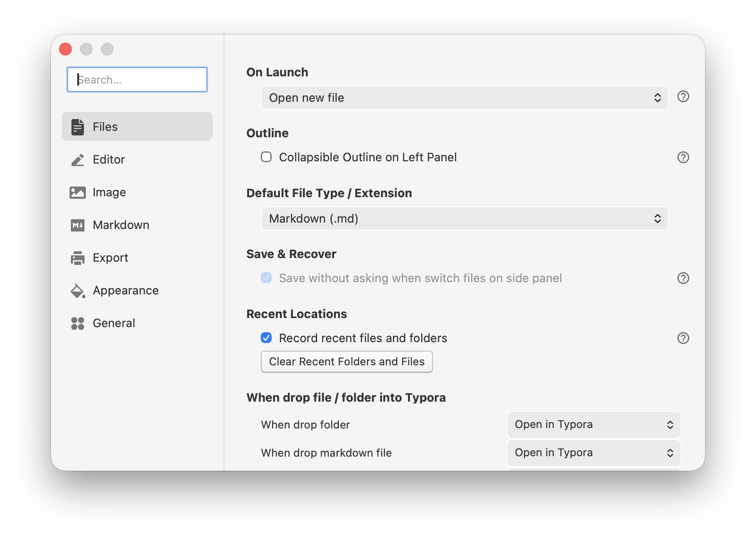Enable Collapsible Outline on Left Panel
Screen dimensions: 756x538
266,157
